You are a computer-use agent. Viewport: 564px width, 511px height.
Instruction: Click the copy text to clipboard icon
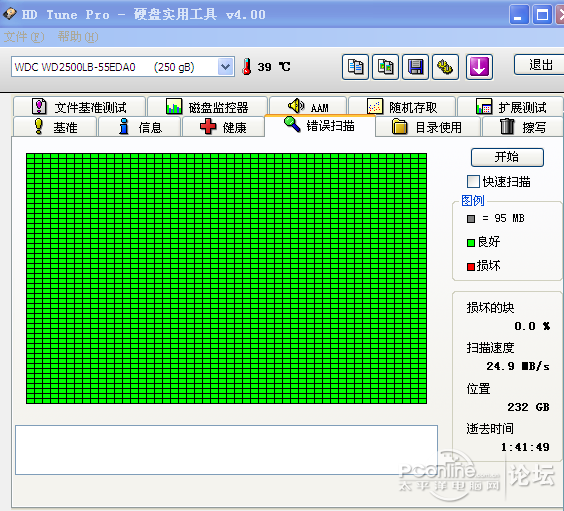click(355, 67)
